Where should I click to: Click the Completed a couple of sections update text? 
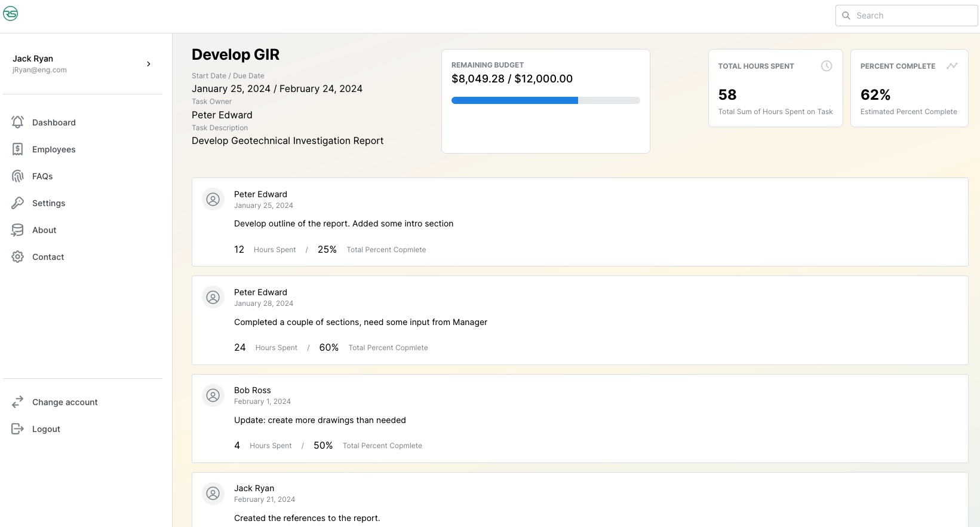pyautogui.click(x=361, y=322)
